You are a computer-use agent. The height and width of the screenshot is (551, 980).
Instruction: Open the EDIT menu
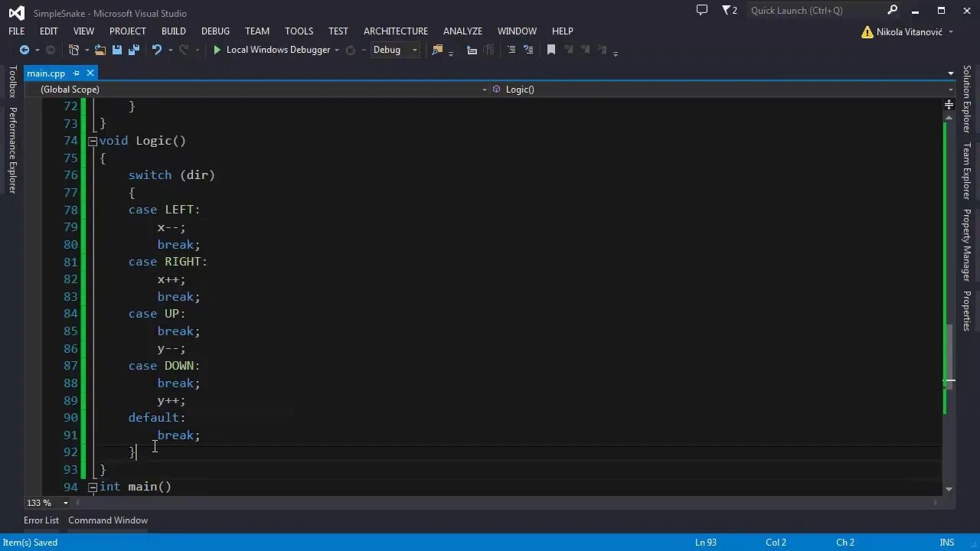coord(49,31)
